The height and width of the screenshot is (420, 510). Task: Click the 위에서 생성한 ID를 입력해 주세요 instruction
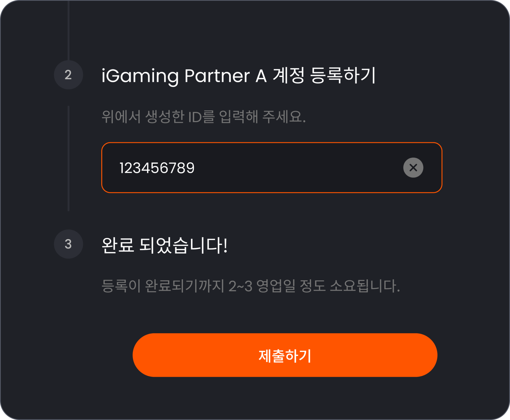point(204,117)
